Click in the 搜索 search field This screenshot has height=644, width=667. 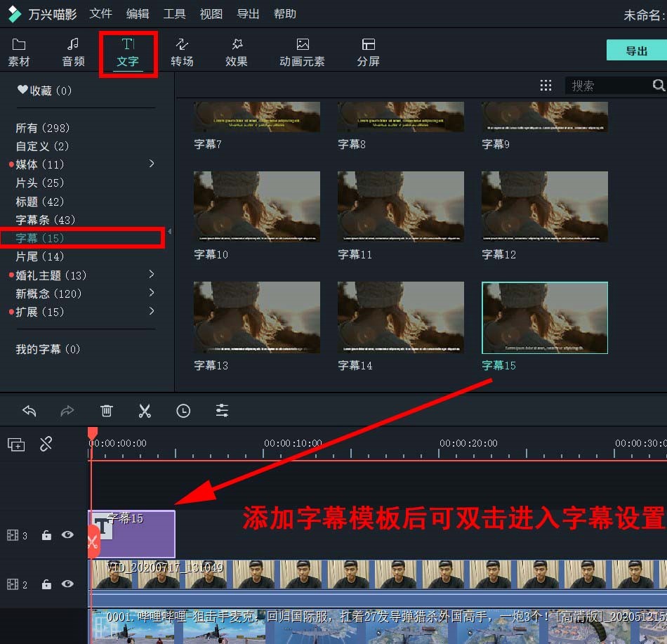[x=608, y=86]
